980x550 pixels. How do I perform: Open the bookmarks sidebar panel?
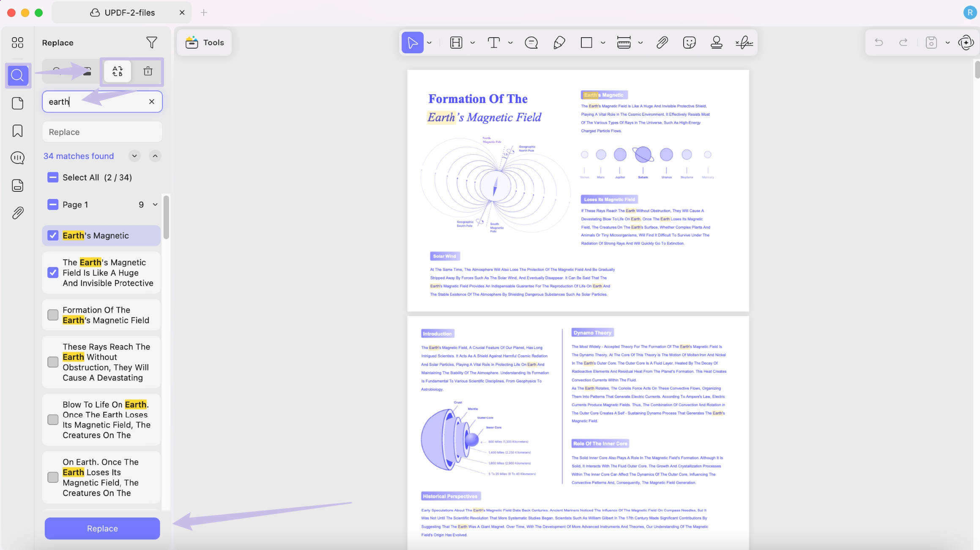click(x=17, y=131)
